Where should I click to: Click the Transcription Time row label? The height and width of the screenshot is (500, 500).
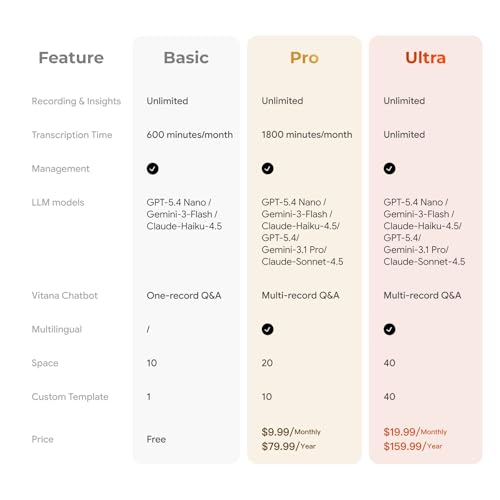[72, 135]
